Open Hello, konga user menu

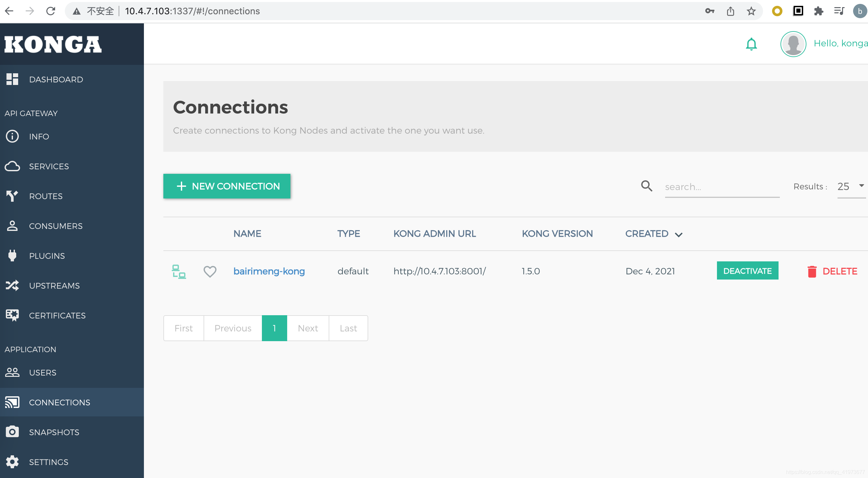point(840,43)
